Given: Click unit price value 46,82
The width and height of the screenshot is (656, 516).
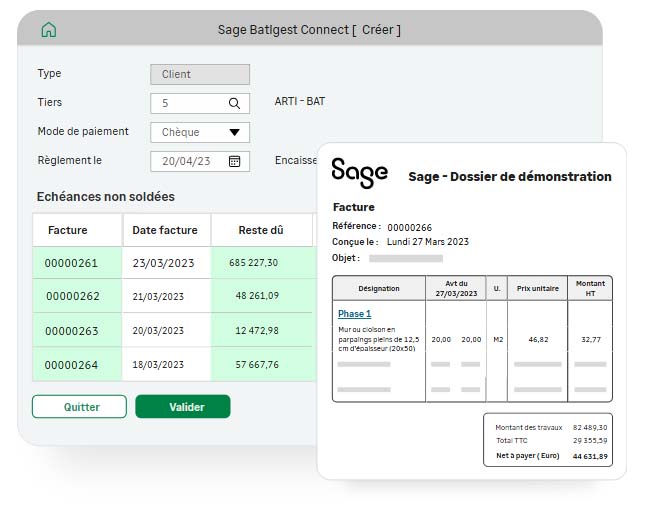Looking at the screenshot, I should [538, 340].
